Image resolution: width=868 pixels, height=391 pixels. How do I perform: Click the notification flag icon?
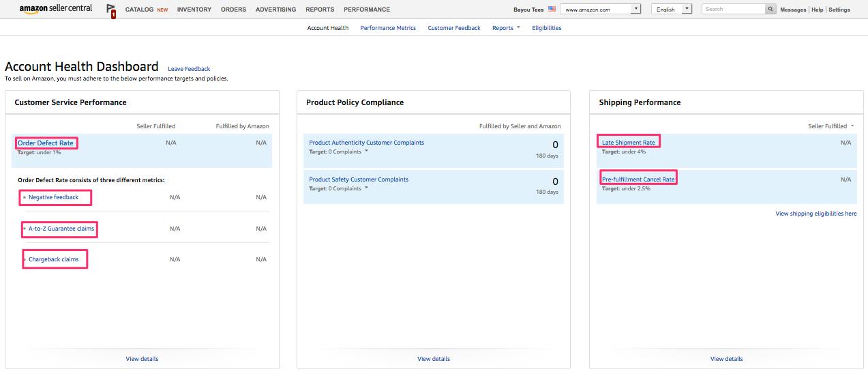(111, 10)
